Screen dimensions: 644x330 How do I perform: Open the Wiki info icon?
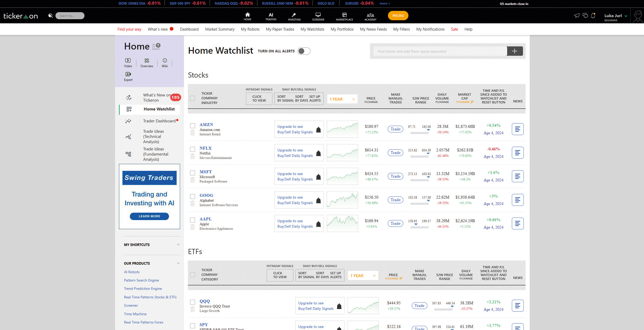[x=164, y=63]
